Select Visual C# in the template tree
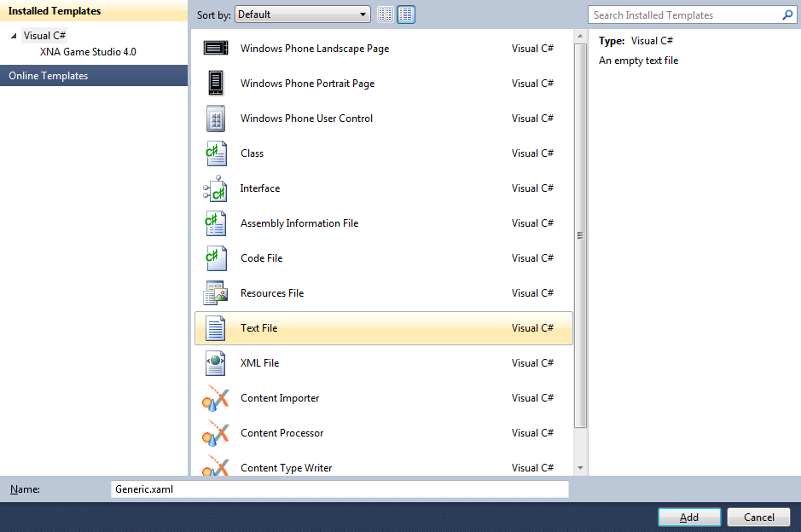This screenshot has height=532, width=801. 44,36
